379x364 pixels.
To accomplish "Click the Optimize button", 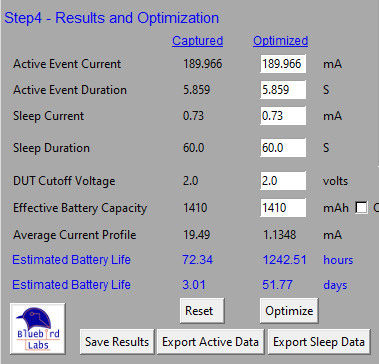I will point(289,311).
